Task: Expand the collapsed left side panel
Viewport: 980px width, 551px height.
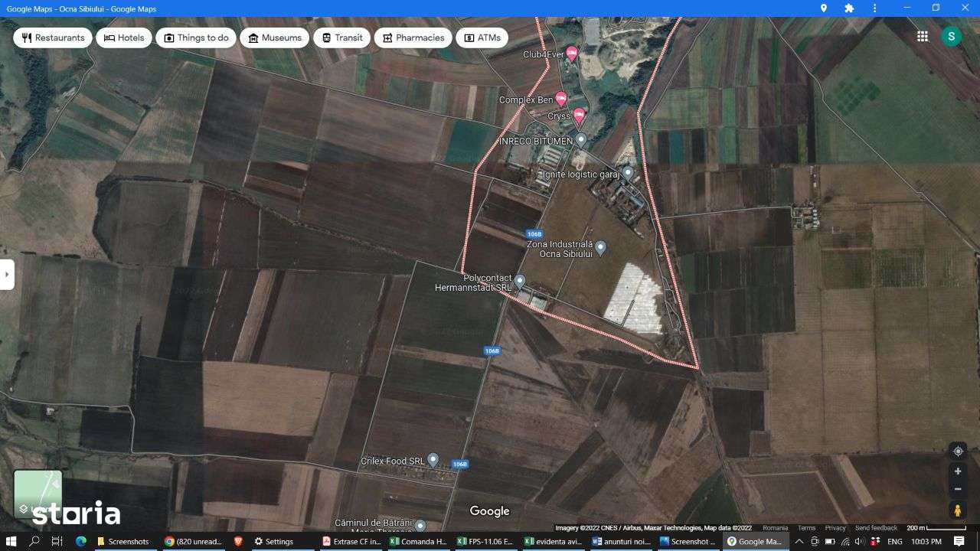Action: click(7, 274)
